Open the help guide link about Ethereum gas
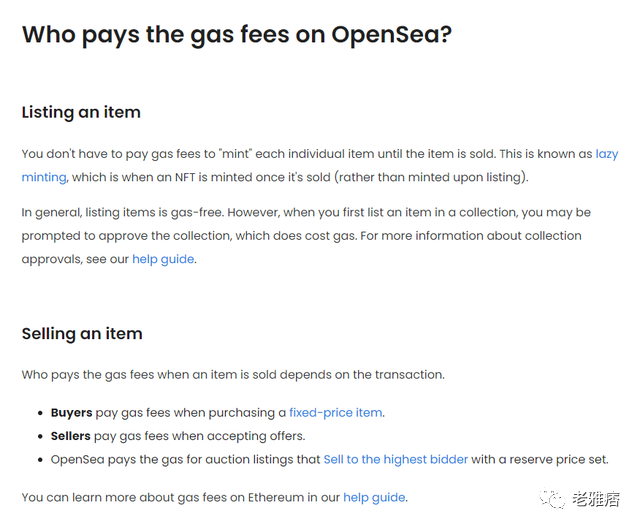This screenshot has height=527, width=640. click(374, 498)
